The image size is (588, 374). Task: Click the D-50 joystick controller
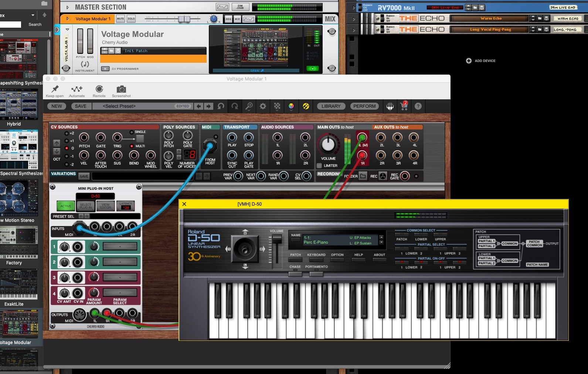click(x=245, y=249)
